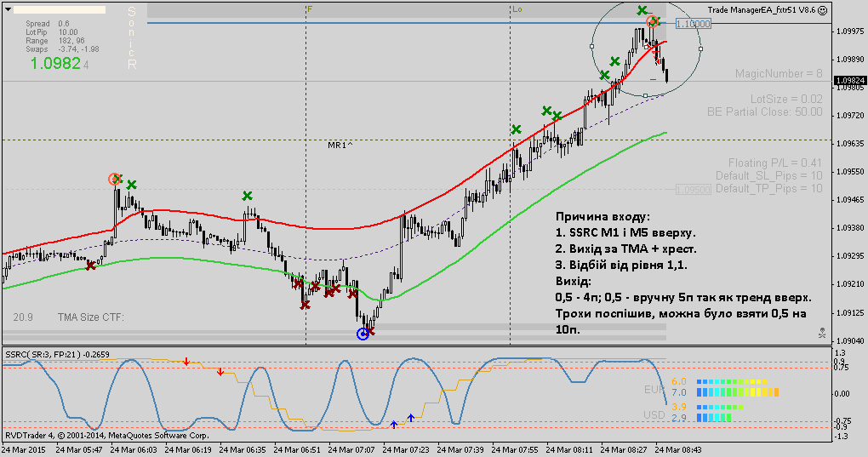Click the MagicNumber = 8 label
This screenshot has width=868, height=457.
click(779, 73)
